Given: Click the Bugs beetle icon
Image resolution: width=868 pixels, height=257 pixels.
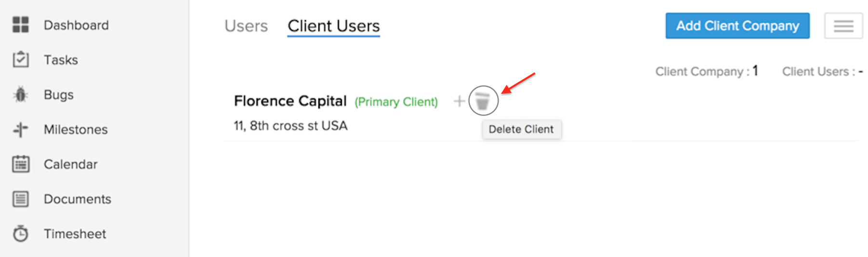Looking at the screenshot, I should tap(21, 94).
